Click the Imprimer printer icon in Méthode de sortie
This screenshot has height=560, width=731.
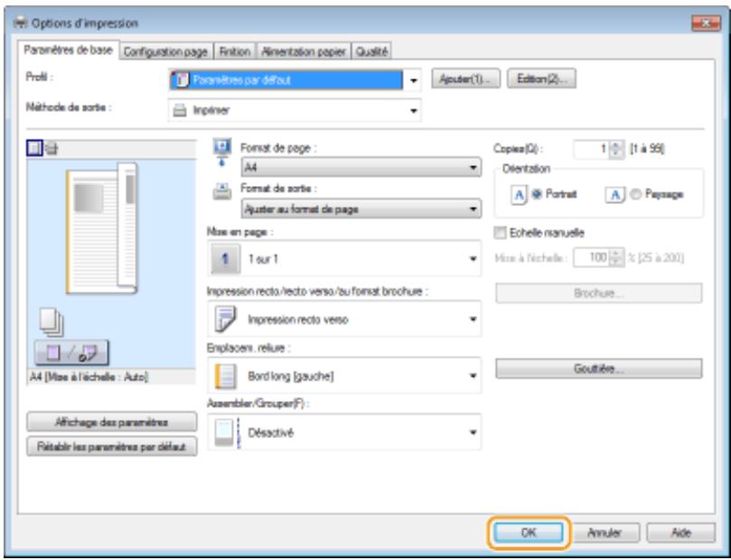pyautogui.click(x=180, y=111)
